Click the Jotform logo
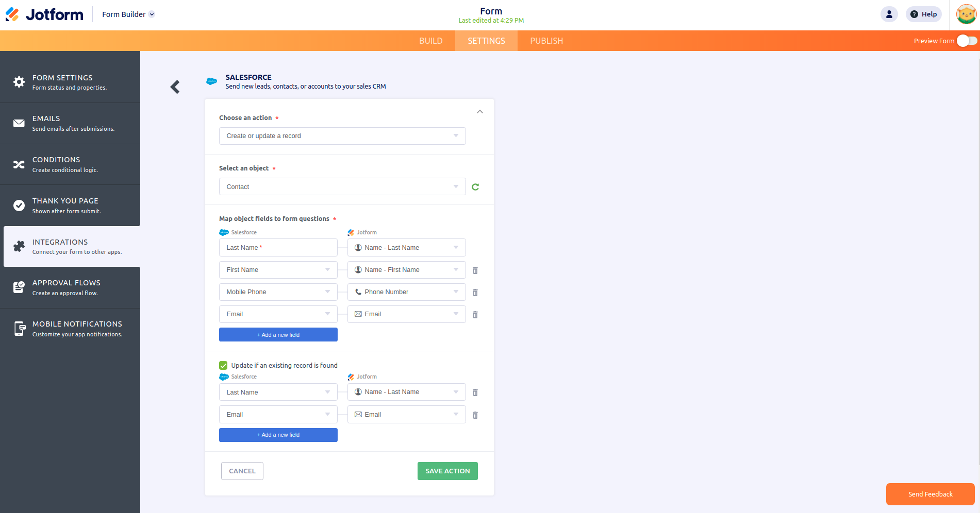 click(x=44, y=14)
